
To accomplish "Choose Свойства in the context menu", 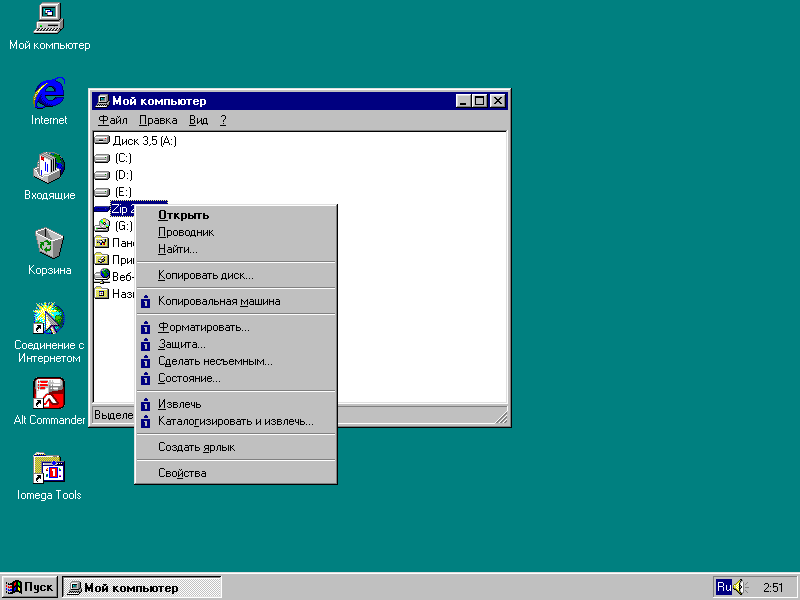I will click(x=182, y=473).
